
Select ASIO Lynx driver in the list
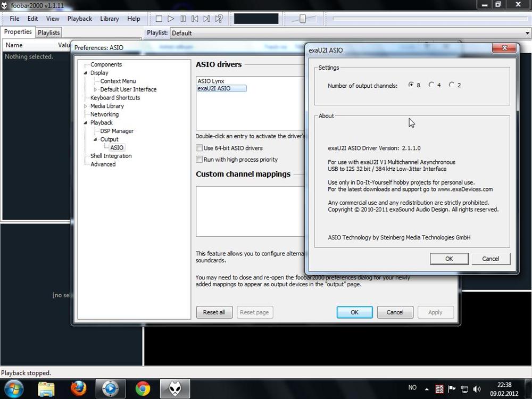pyautogui.click(x=211, y=81)
